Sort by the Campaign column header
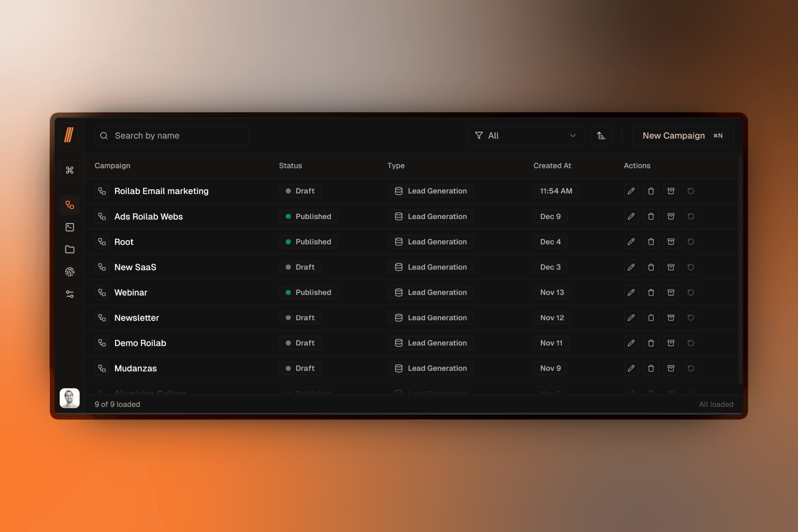Image resolution: width=798 pixels, height=532 pixels. tap(112, 165)
